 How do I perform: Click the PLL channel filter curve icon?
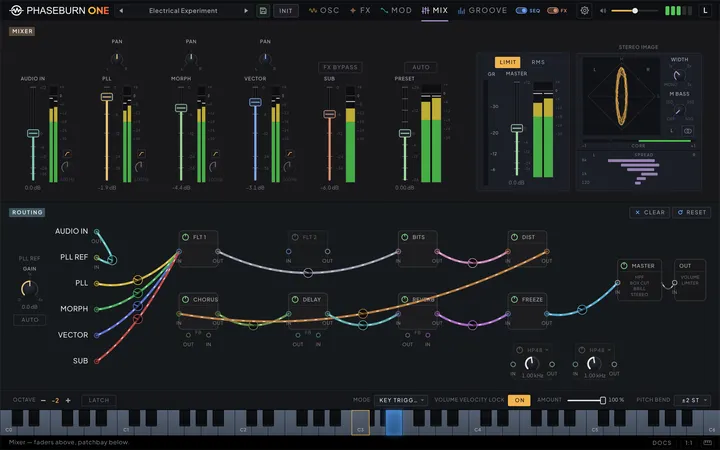[x=141, y=154]
